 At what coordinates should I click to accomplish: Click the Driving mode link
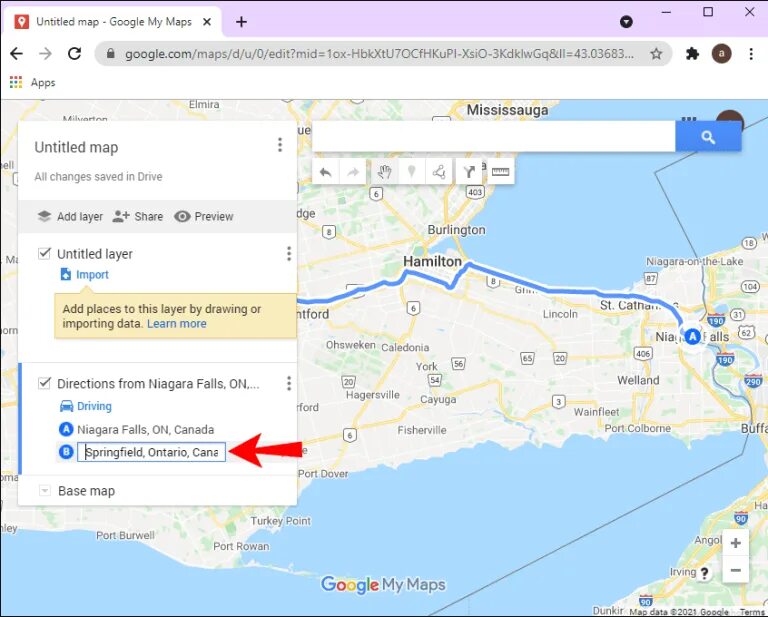coord(94,406)
